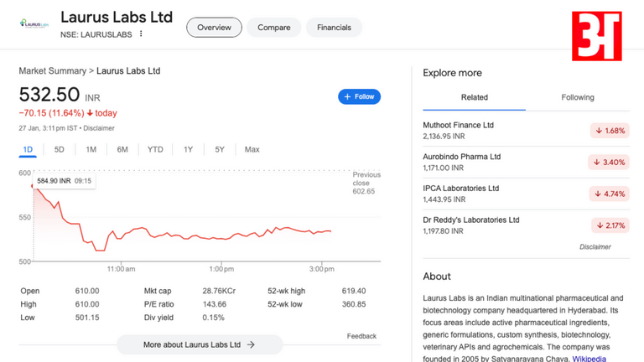Select the 1D chart range
This screenshot has width=644, height=362.
click(28, 149)
